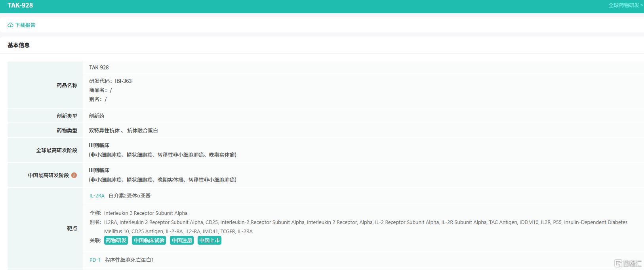The height and width of the screenshot is (270, 644).
Task: Open the PD-1 target link
Action: point(95,260)
